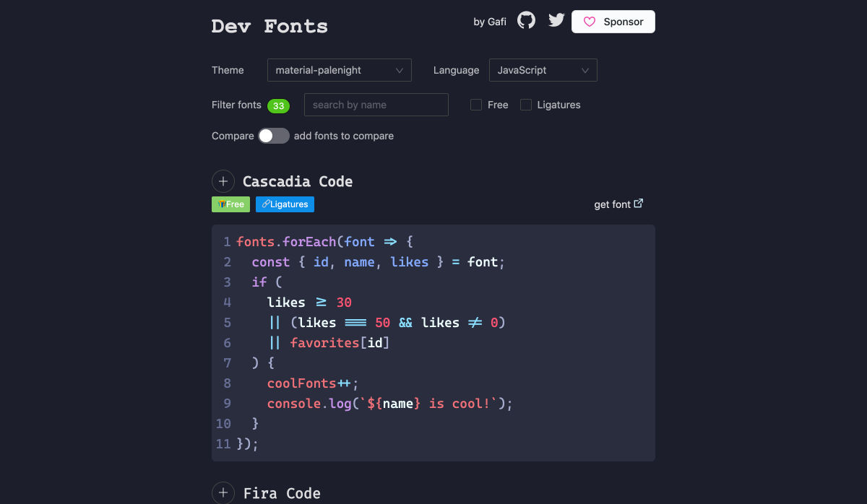Click the Cascadia Code font heading

(x=298, y=181)
